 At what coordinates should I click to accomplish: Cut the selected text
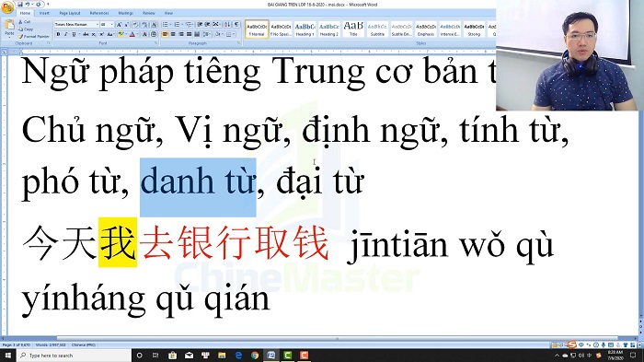tap(24, 22)
